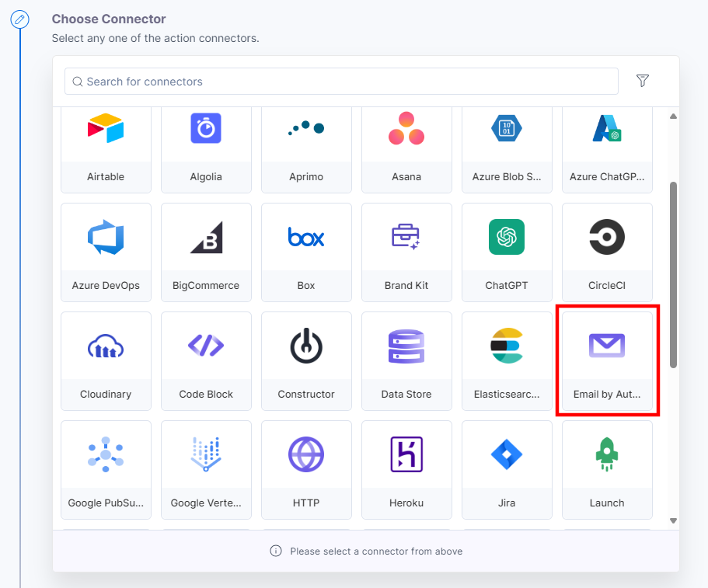This screenshot has width=708, height=588.
Task: Pick the Asana connector icon
Action: click(x=406, y=129)
